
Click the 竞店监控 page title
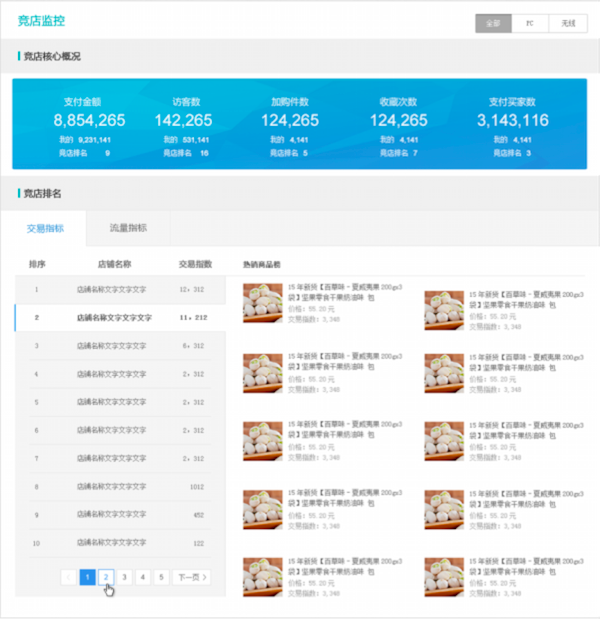[41, 21]
